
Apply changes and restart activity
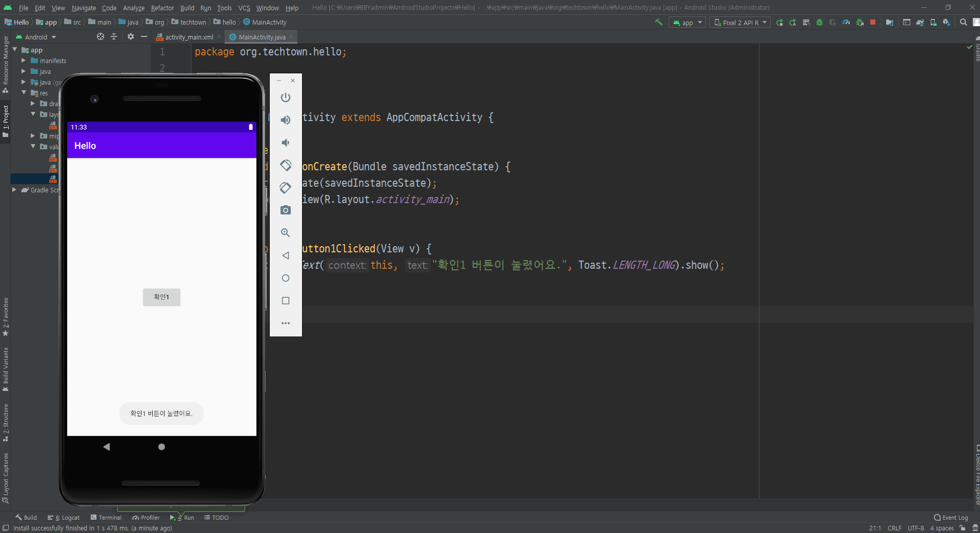[x=793, y=23]
